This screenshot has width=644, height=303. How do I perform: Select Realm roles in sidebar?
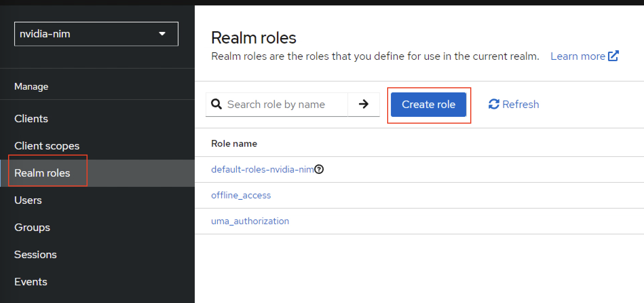pos(42,173)
